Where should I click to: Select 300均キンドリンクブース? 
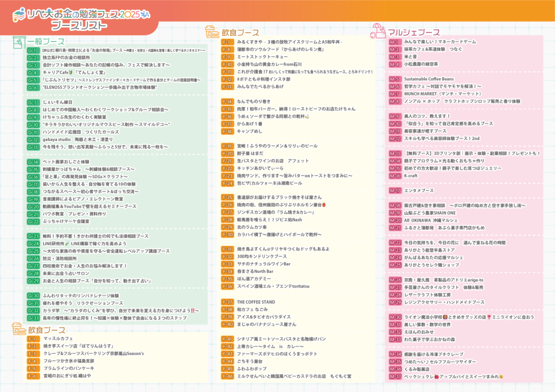pos(254,256)
